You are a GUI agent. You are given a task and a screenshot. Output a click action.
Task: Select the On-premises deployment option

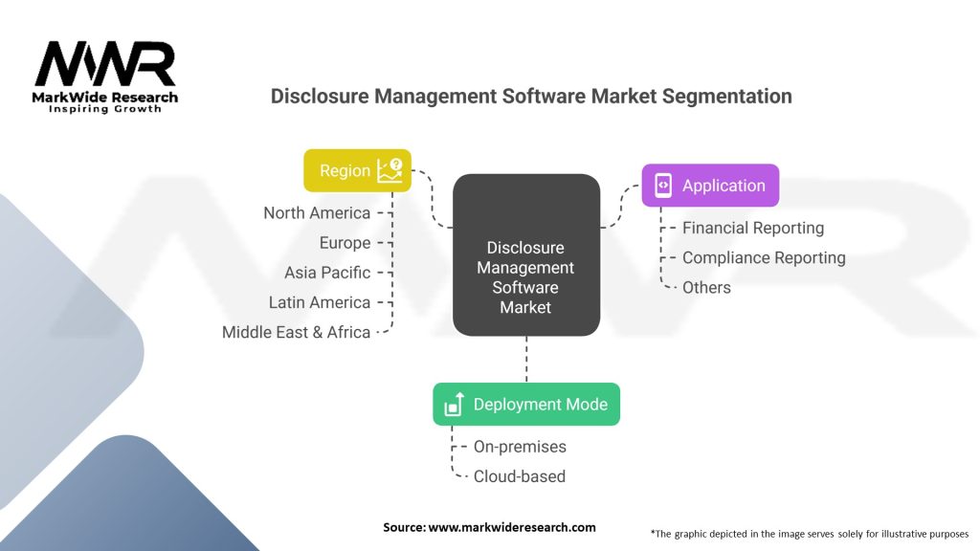(x=520, y=447)
